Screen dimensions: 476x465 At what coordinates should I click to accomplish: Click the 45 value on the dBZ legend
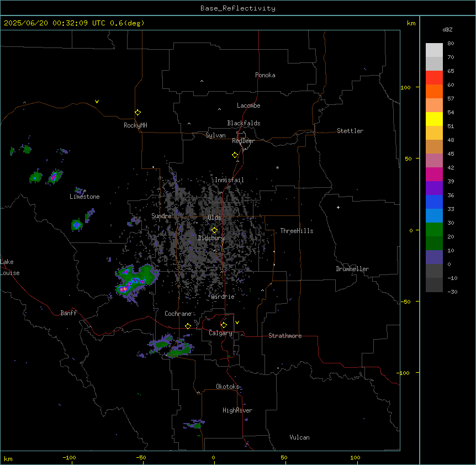(451, 154)
